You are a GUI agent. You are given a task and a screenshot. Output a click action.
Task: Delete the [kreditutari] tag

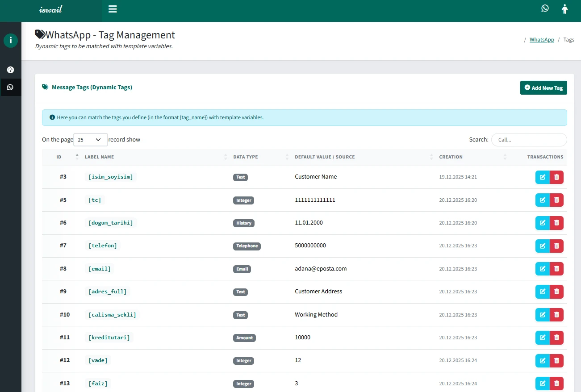[x=556, y=338]
